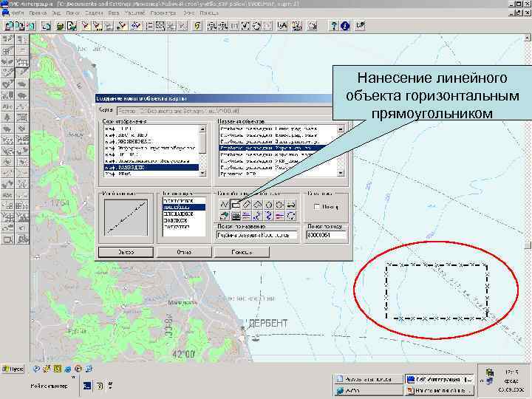Open the Вид menu
532x399 pixels.
pos(56,13)
